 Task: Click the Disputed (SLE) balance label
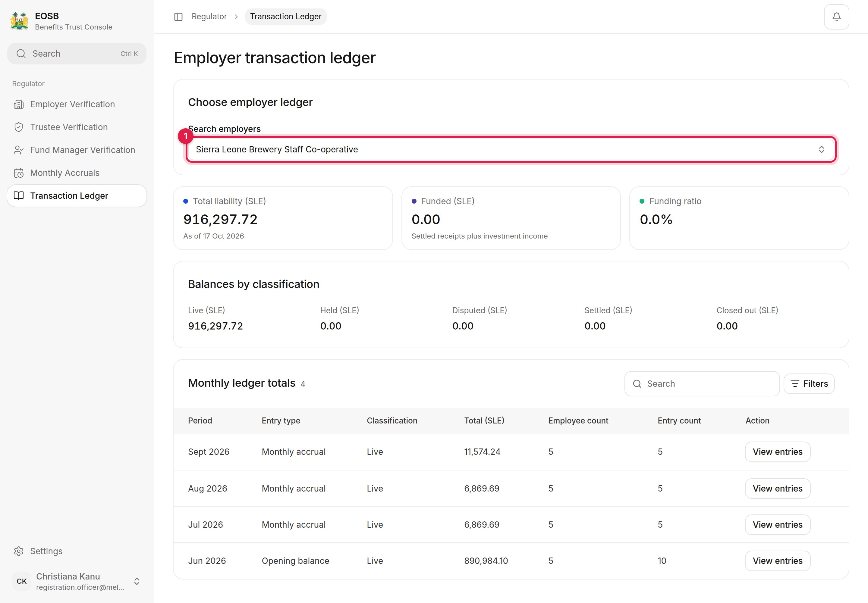pos(480,311)
